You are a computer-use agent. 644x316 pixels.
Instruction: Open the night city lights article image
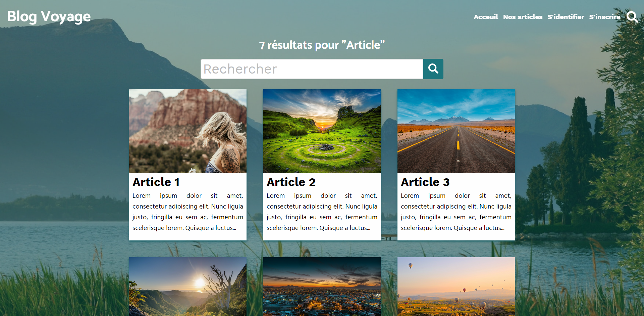[x=322, y=286]
